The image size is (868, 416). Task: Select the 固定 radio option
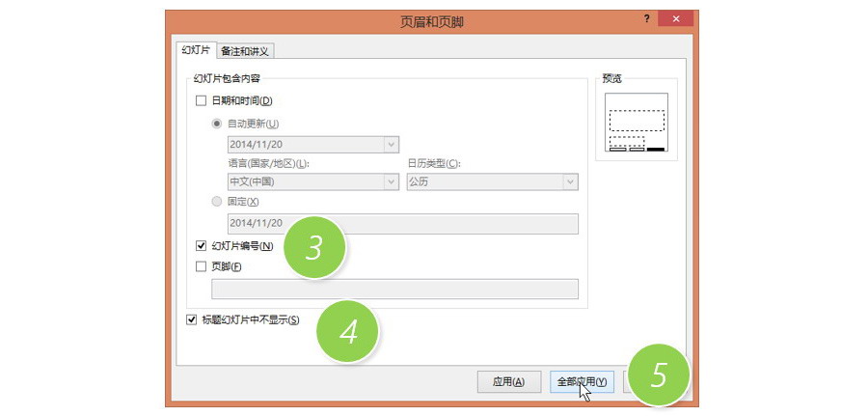point(217,202)
